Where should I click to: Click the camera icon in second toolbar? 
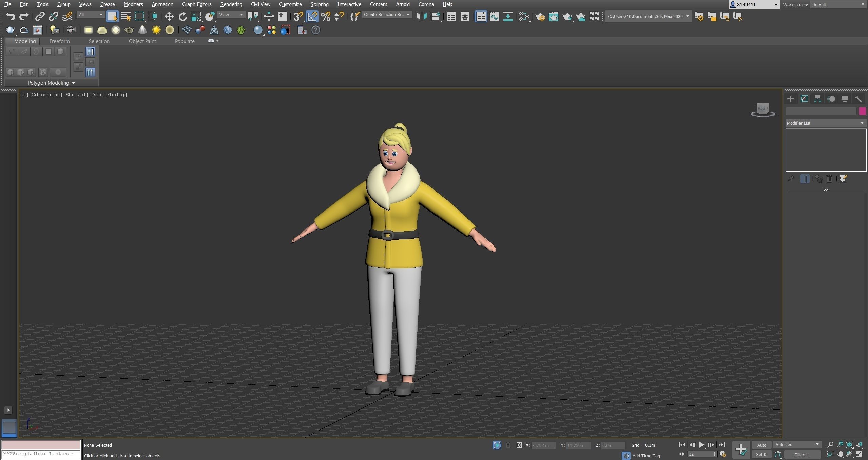tap(71, 30)
